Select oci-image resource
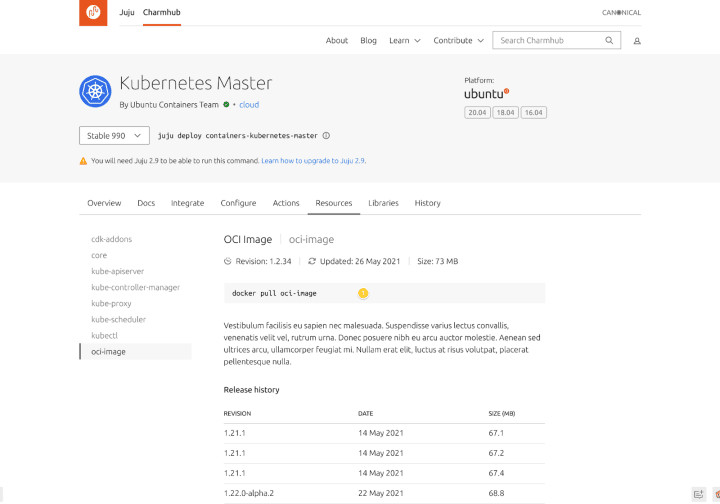 [x=135, y=352]
